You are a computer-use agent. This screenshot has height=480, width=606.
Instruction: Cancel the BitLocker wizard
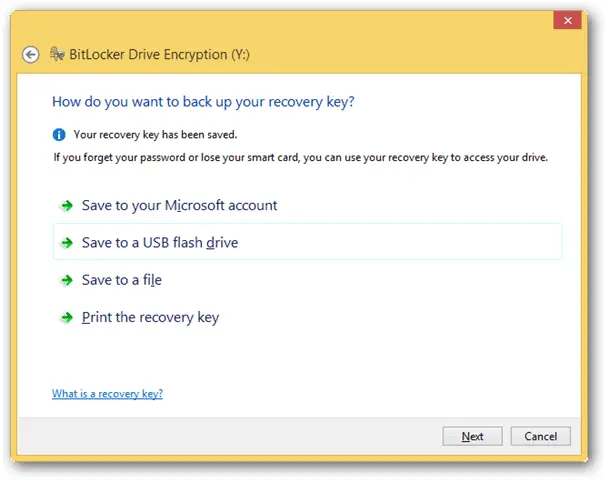click(x=540, y=436)
